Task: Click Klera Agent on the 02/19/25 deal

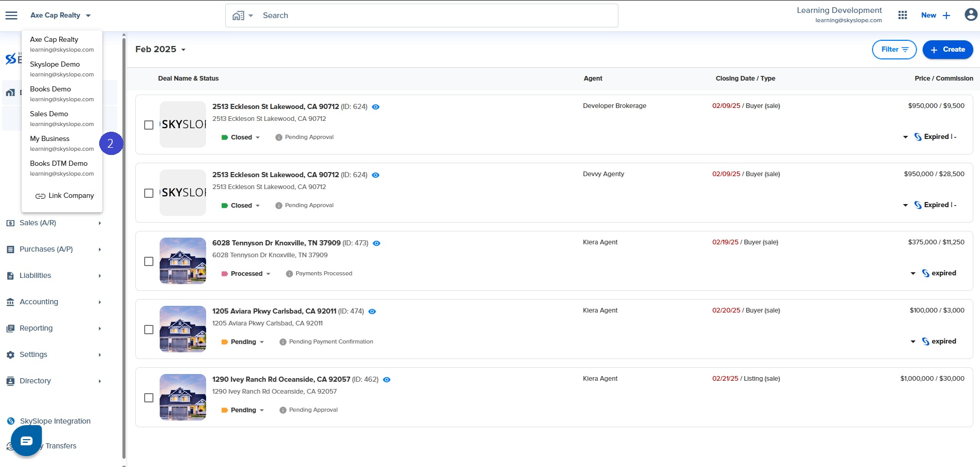Action: click(x=600, y=242)
